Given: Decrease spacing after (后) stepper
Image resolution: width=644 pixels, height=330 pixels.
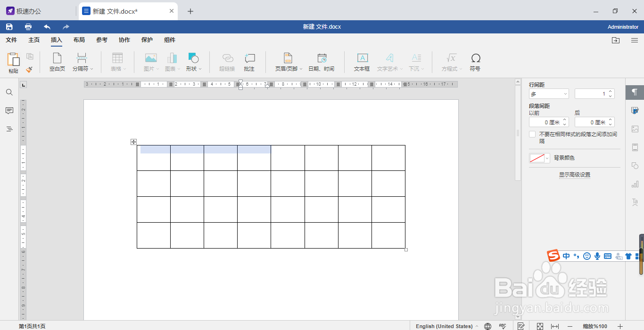Looking at the screenshot, I should coord(611,125).
